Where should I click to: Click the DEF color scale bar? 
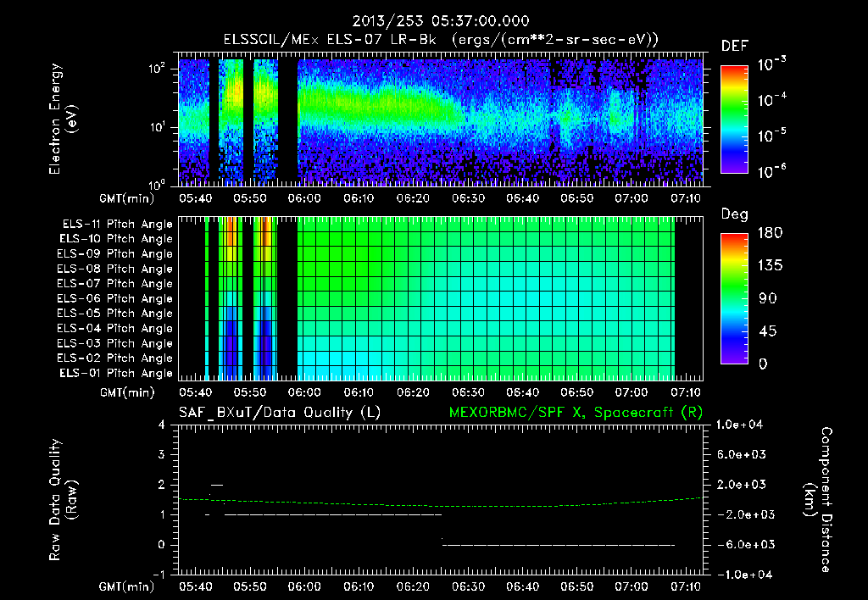tap(734, 119)
